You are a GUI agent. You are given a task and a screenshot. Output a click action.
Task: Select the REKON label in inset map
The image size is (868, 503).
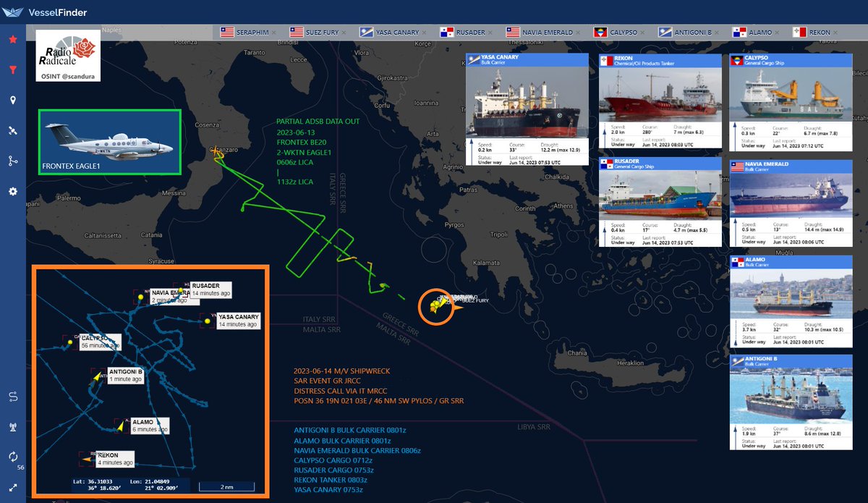114,459
